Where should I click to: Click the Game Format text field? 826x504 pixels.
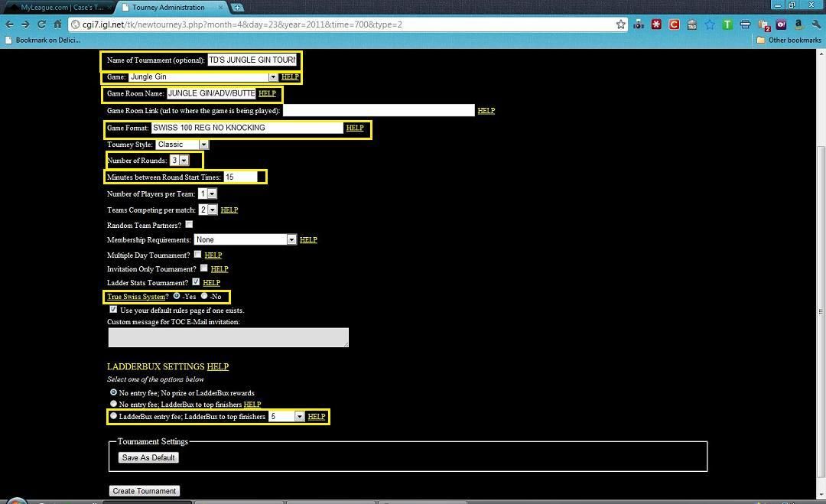[x=247, y=128]
